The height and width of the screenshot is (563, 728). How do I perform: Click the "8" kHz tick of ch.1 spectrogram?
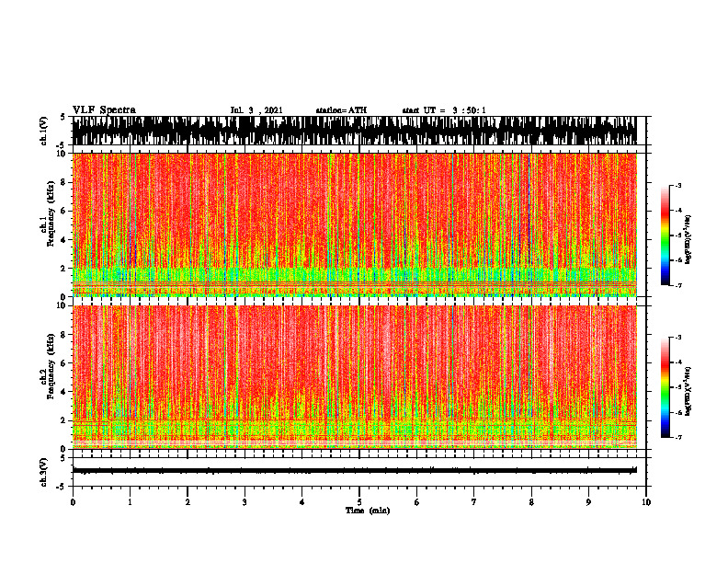point(64,182)
